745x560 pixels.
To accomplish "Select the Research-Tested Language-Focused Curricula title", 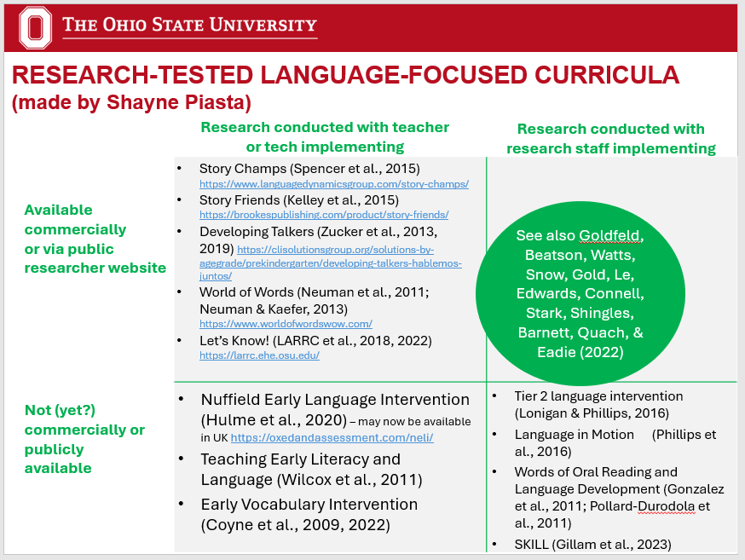I will (345, 75).
